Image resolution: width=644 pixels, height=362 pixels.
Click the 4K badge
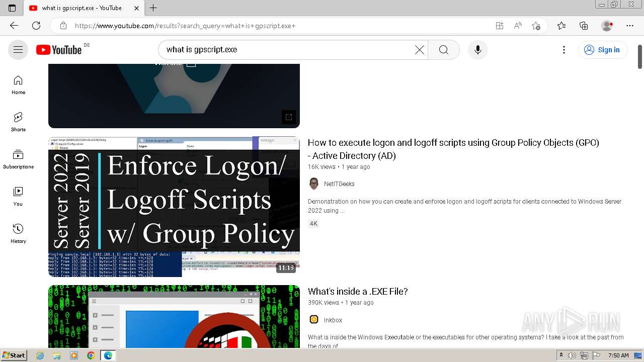coord(313,224)
